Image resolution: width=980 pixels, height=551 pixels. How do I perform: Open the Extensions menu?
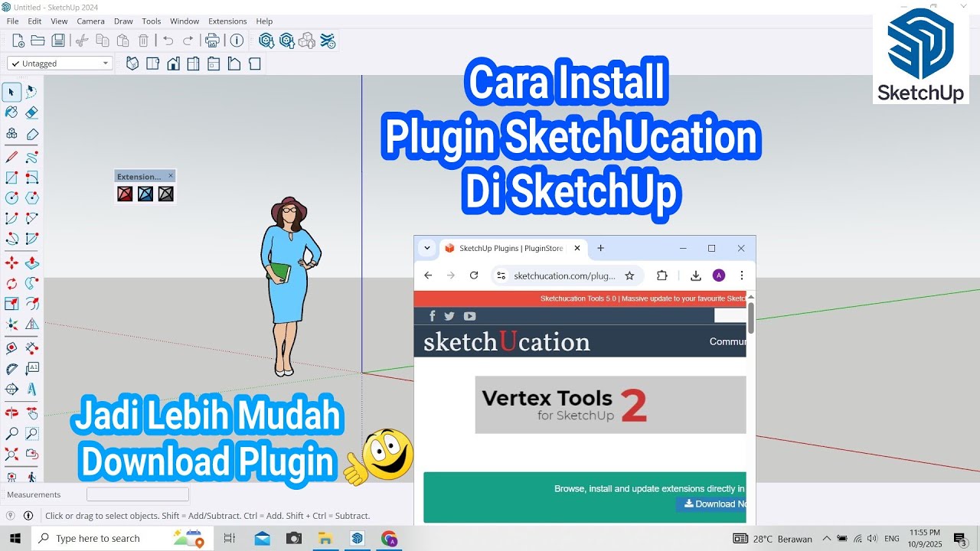tap(227, 21)
